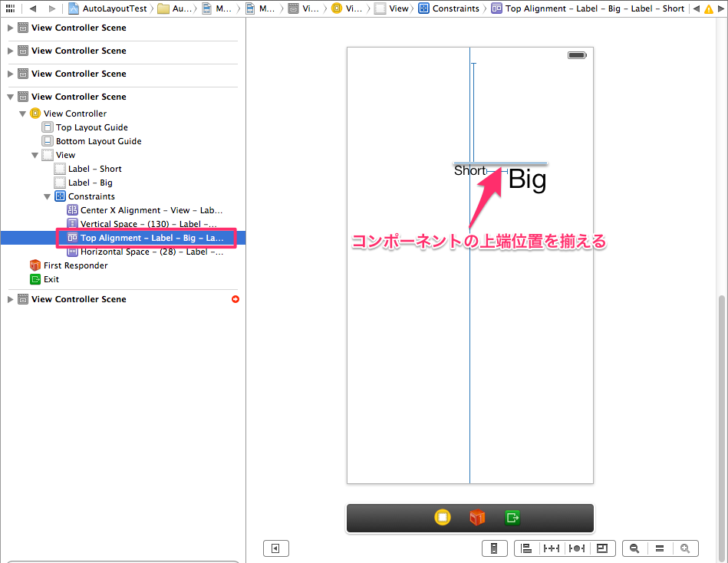Click the yellow View Controller outline icon
This screenshot has height=563, width=728.
coord(35,114)
